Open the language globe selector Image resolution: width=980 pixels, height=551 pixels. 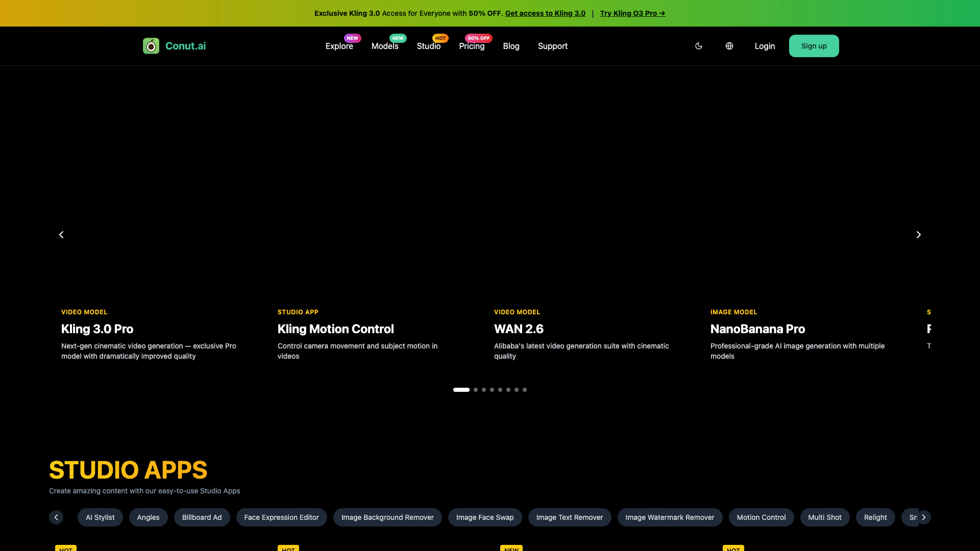click(729, 46)
